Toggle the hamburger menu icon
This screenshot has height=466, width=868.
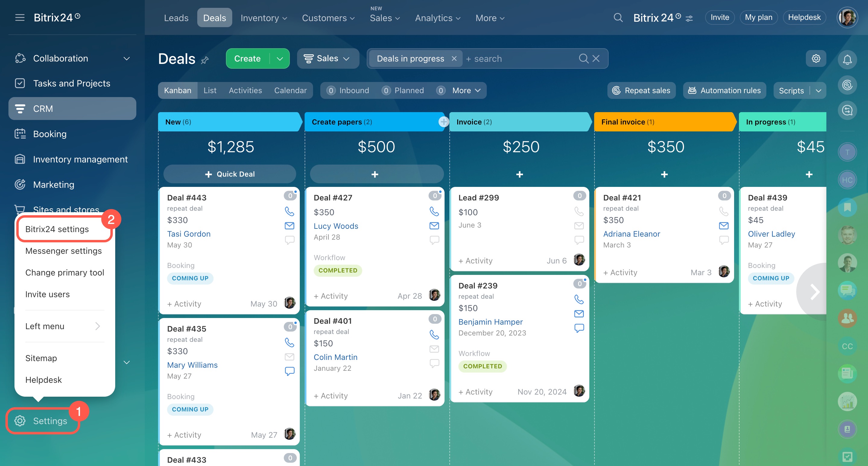point(20,17)
